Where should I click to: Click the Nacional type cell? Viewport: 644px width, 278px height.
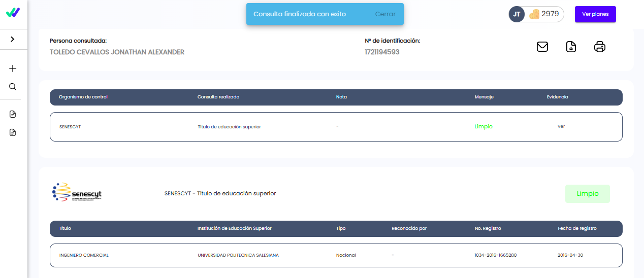(x=346, y=255)
